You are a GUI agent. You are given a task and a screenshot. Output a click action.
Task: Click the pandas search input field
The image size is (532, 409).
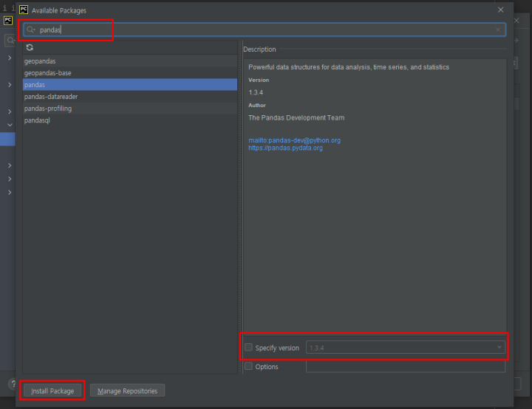tap(265, 30)
